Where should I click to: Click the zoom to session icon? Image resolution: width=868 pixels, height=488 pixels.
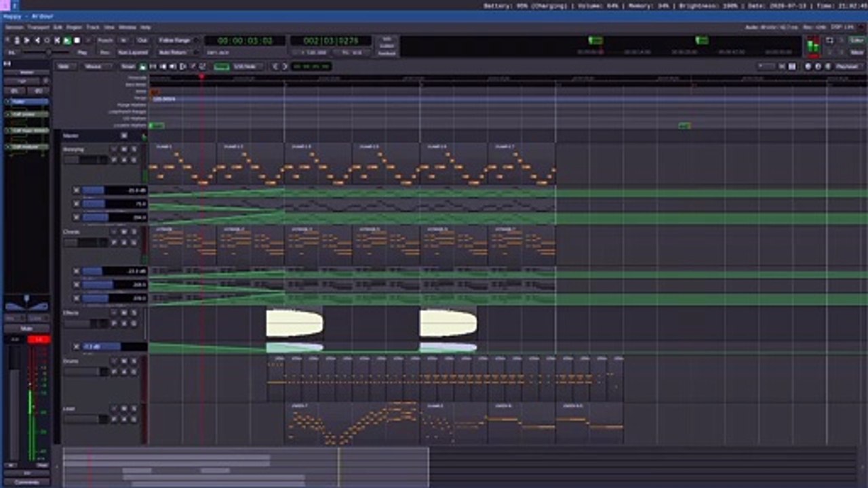(x=828, y=66)
